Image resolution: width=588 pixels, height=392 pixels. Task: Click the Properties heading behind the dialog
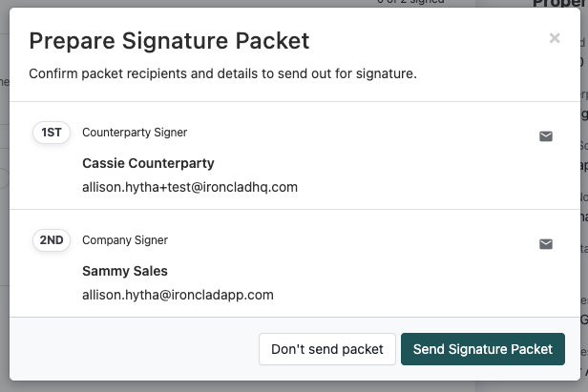560,3
